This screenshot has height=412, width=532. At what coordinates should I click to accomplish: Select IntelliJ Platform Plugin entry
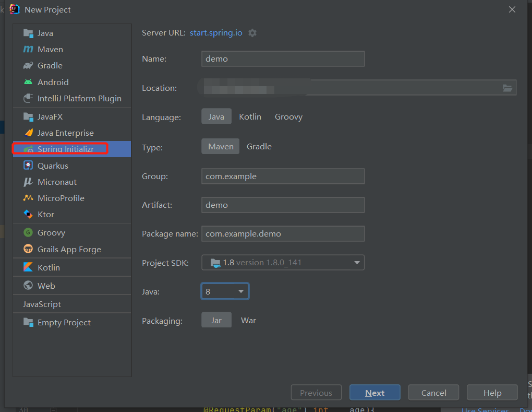click(x=72, y=99)
